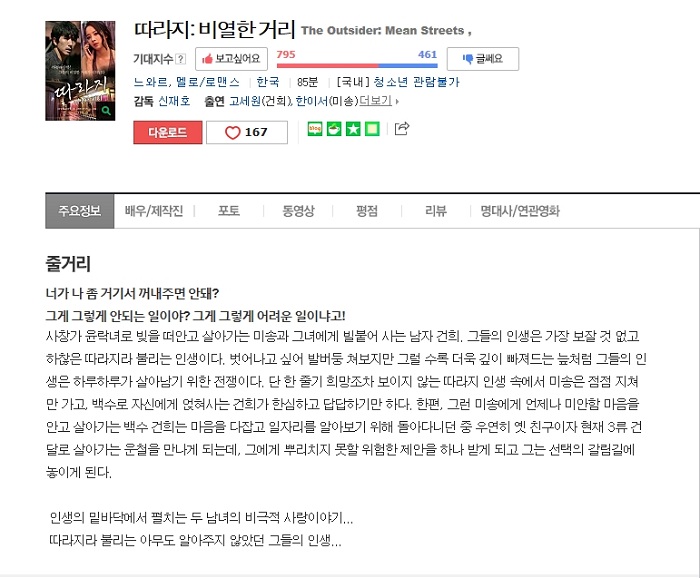The width and height of the screenshot is (700, 578).
Task: Go to the 평점 tab
Action: pyautogui.click(x=367, y=211)
